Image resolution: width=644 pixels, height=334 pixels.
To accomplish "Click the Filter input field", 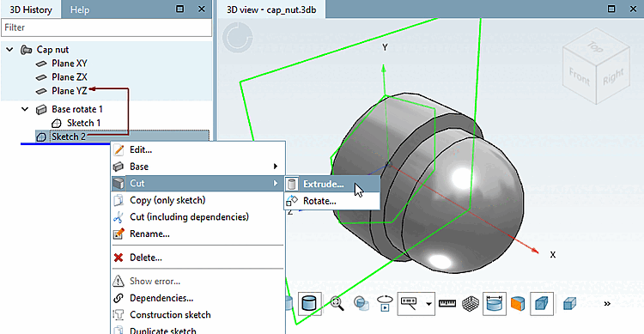I will (106, 27).
